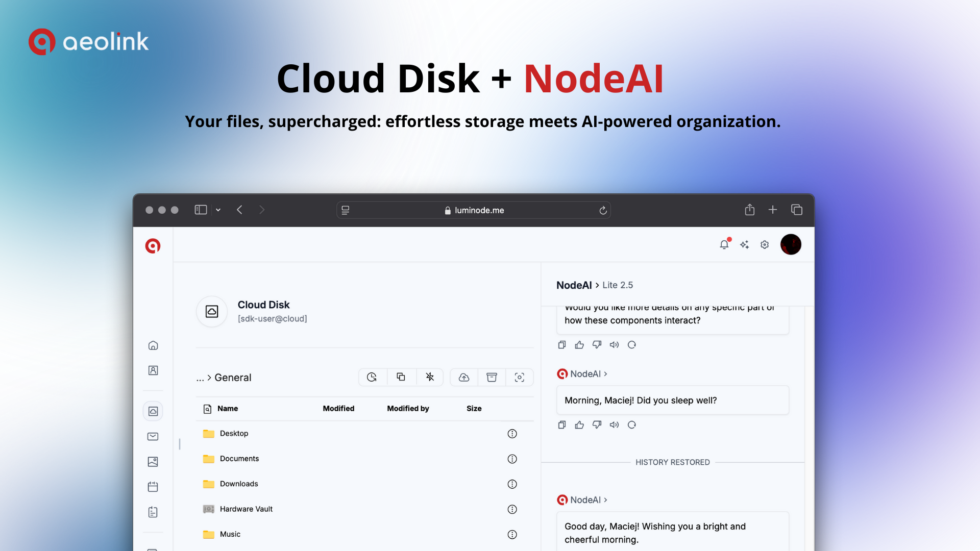The image size is (980, 551).
Task: Open the settings gear icon
Action: click(x=765, y=244)
